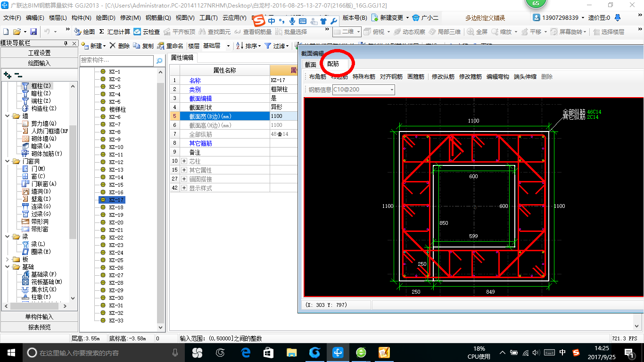Image resolution: width=644 pixels, height=362 pixels.
Task: Expand the 其它属性 property group
Action: coord(184,170)
